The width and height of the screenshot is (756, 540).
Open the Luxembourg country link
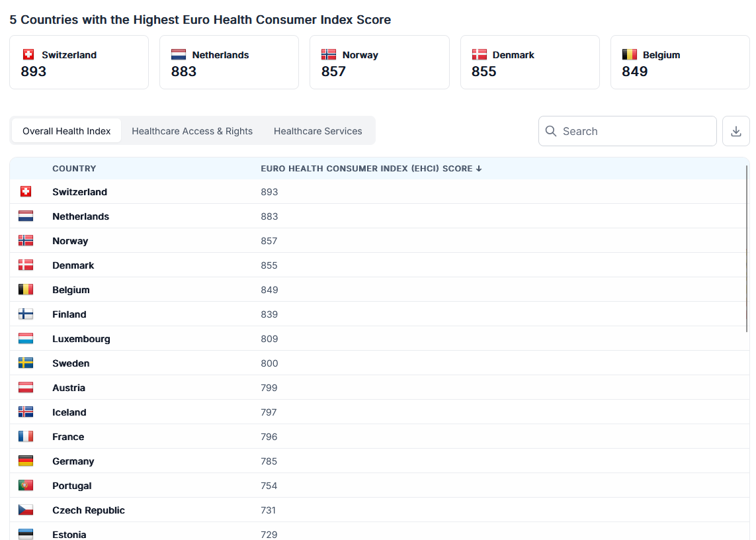pyautogui.click(x=81, y=339)
